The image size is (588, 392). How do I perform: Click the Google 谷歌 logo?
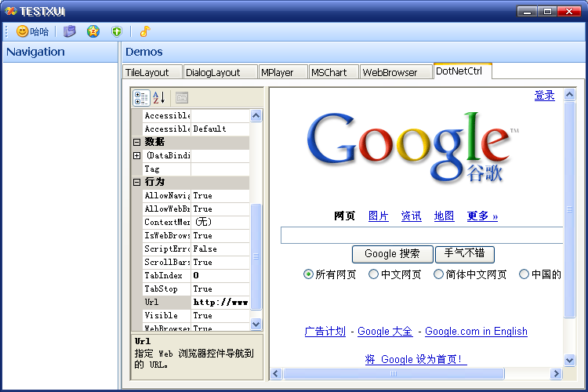pos(412,148)
